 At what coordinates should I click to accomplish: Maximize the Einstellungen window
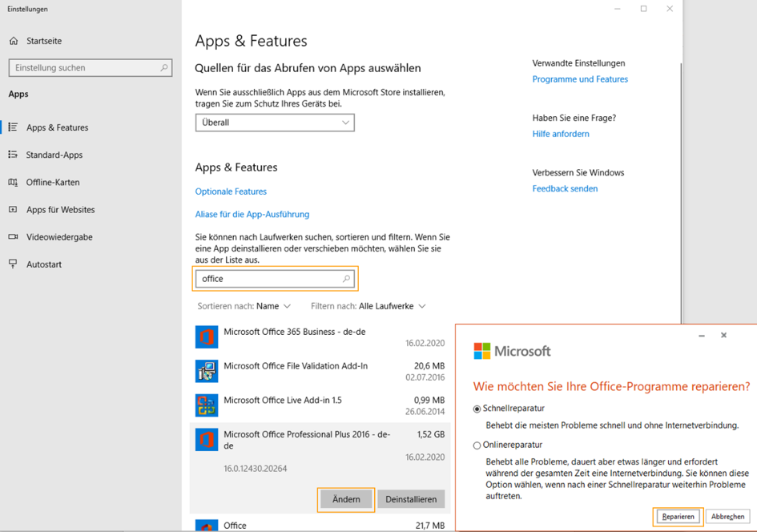643,9
